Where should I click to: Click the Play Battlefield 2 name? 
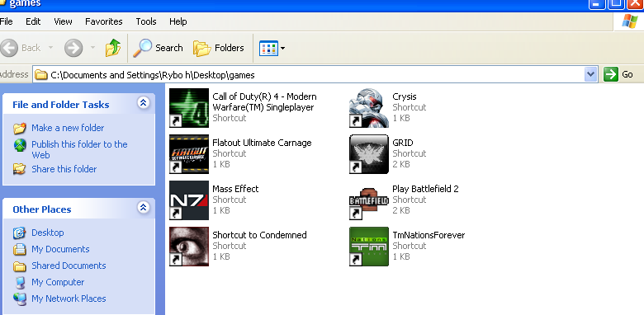[425, 189]
